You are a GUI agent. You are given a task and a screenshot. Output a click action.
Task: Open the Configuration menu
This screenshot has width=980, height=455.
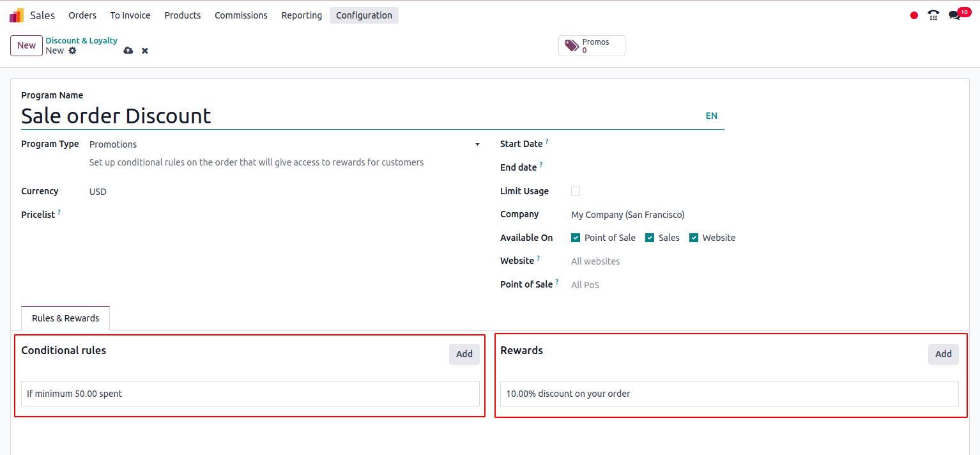click(364, 15)
